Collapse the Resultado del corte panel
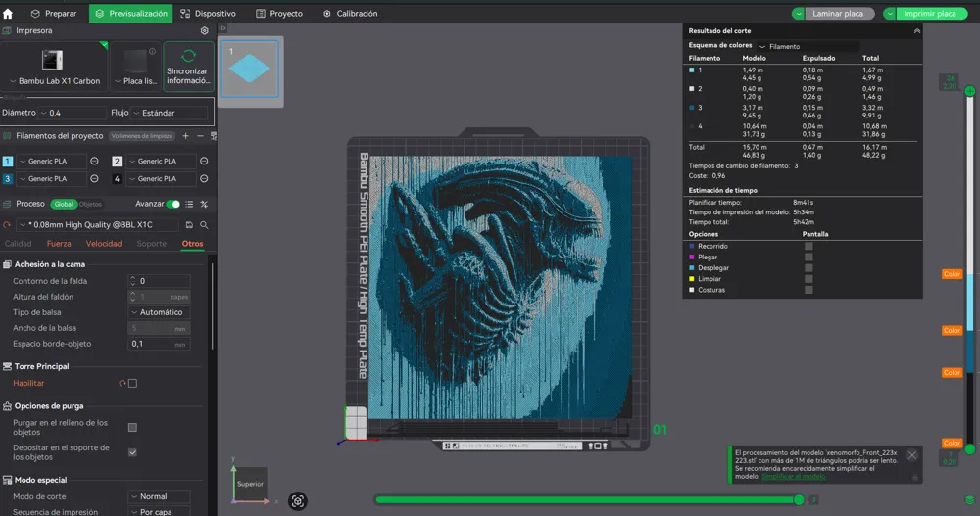 917,30
